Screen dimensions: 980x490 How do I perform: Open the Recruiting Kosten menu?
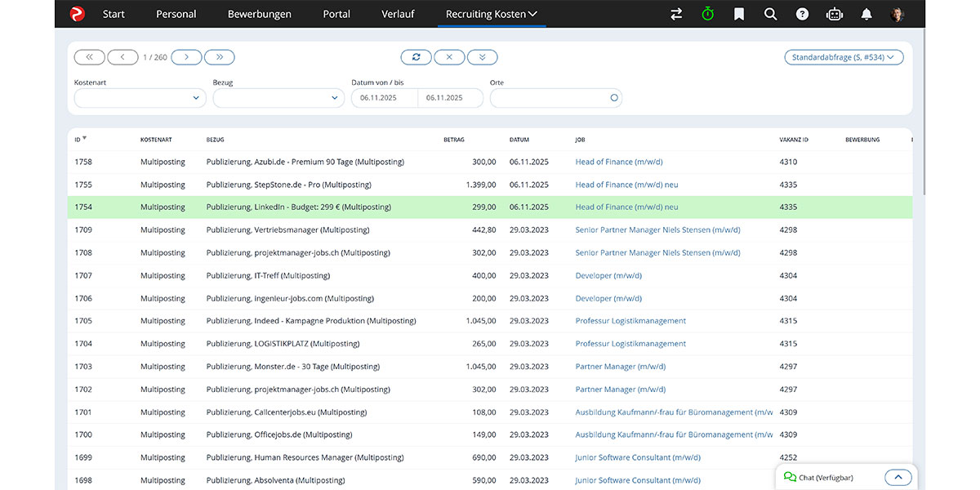pyautogui.click(x=491, y=14)
